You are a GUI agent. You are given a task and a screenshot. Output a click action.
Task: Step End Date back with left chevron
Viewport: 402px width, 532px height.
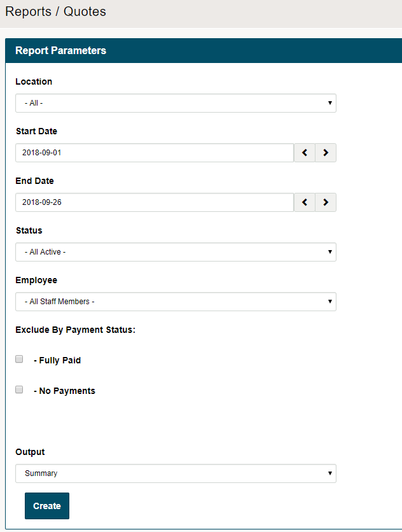point(305,202)
